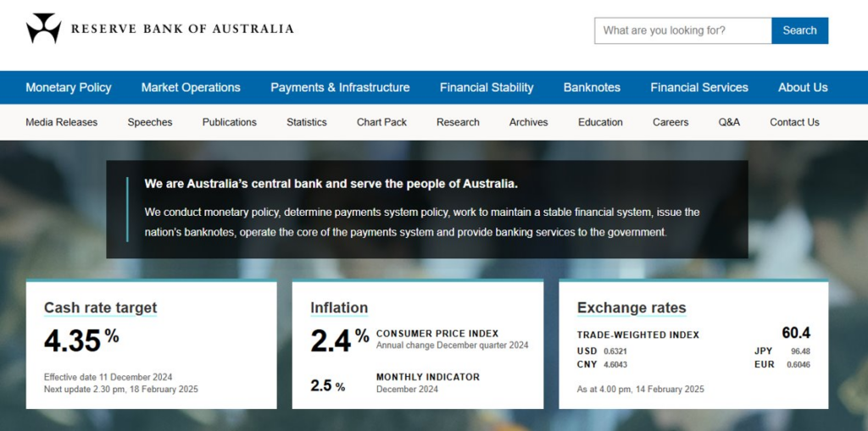Open the Research link
The width and height of the screenshot is (868, 431).
458,122
